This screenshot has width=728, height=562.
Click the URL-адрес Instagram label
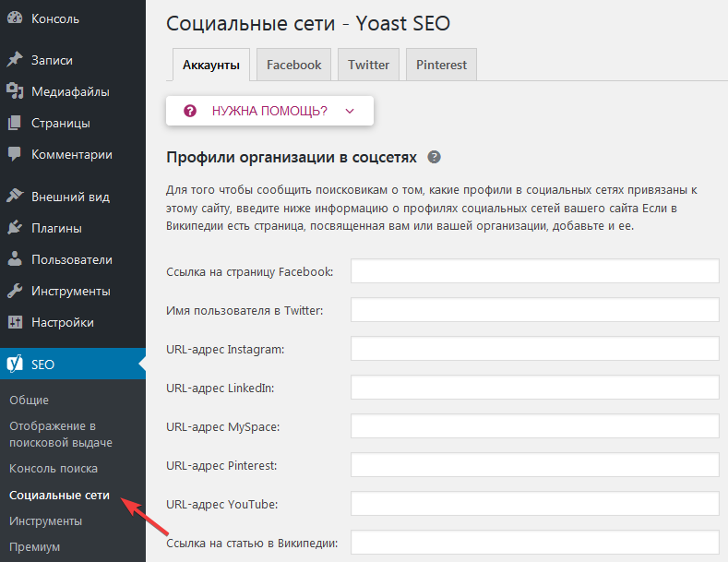pyautogui.click(x=225, y=349)
